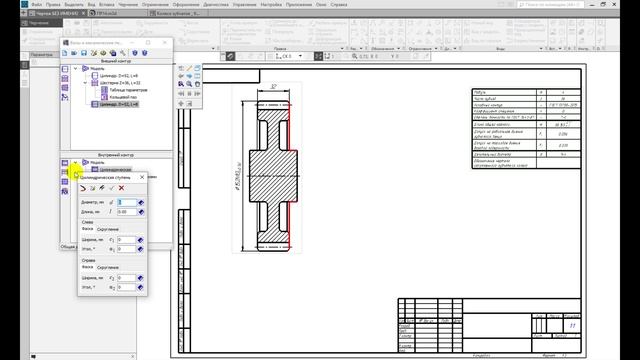Viewport: 640px width, 360px height.
Task: Collapse the Шестерня gear tree node
Action: 85,83
